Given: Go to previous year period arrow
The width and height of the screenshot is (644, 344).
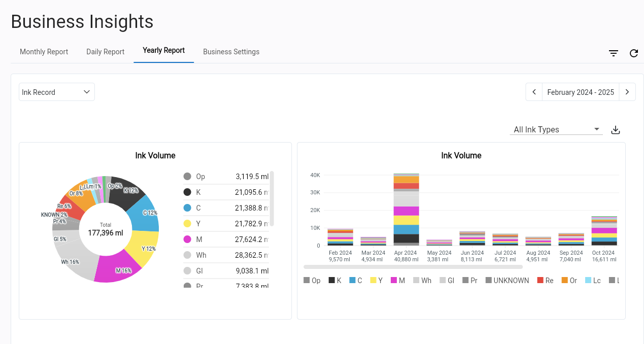Looking at the screenshot, I should (534, 92).
